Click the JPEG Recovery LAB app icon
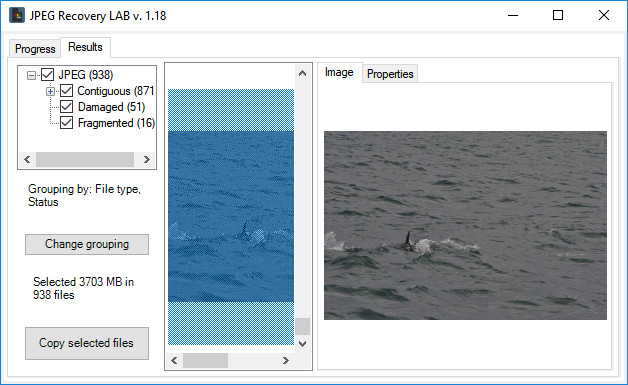Viewport: 628px width, 385px height. tap(17, 16)
